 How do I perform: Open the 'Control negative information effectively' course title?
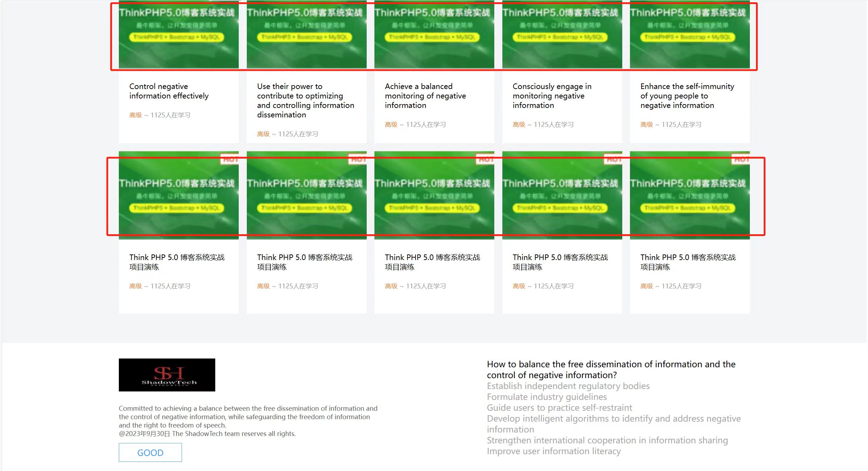(x=169, y=91)
